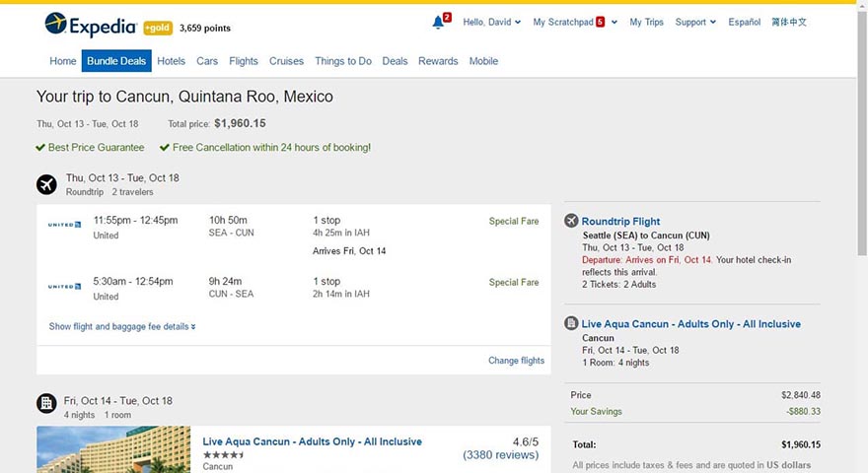
Task: Switch to the Cars tab
Action: [207, 61]
